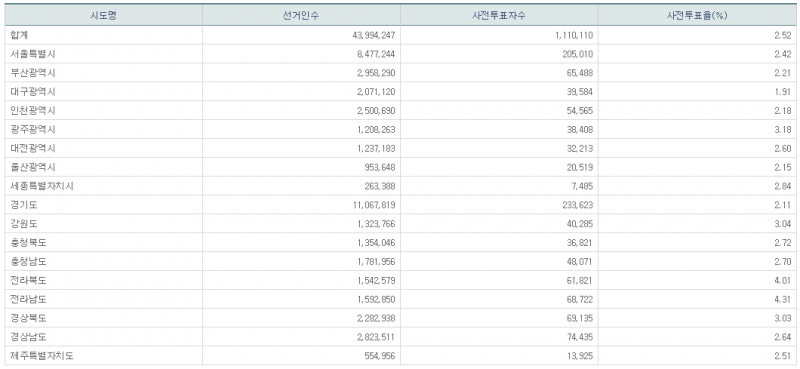Viewport: 800px width, 369px height.
Task: Click Gyeongbuk voter count 2,282,938
Action: click(x=376, y=318)
